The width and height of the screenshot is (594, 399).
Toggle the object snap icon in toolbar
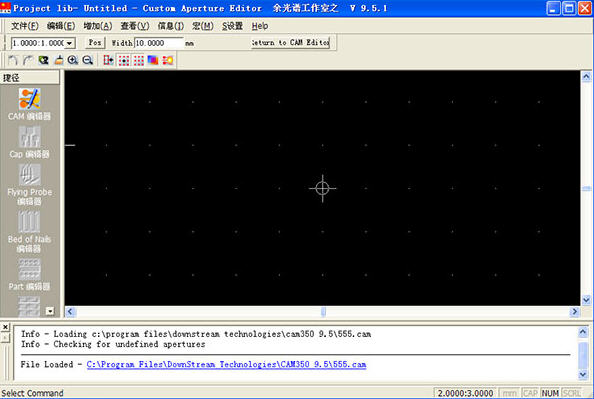point(108,60)
